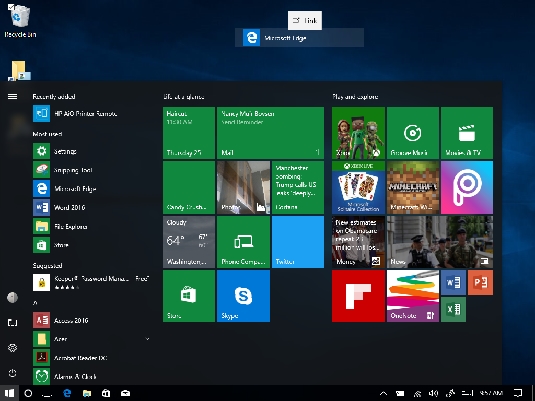The width and height of the screenshot is (535, 401).
Task: Select the folder shortcut on the desktop
Action: pos(19,71)
